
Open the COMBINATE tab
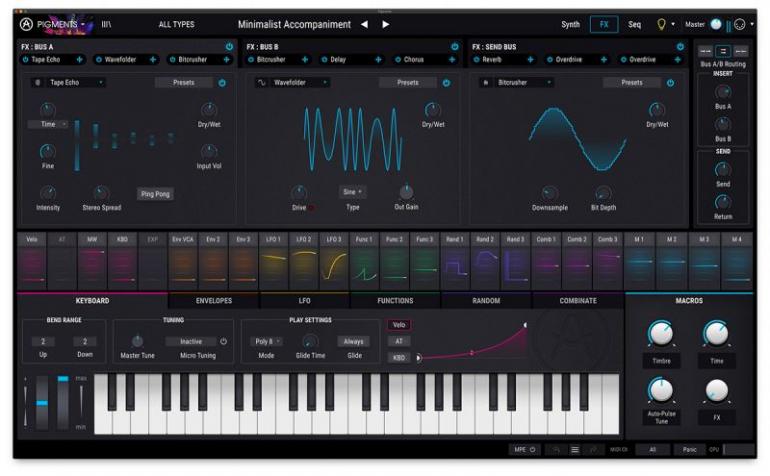(578, 301)
